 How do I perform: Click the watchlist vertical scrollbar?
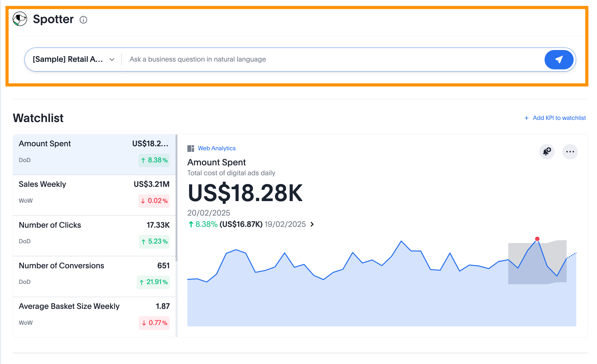(x=176, y=198)
